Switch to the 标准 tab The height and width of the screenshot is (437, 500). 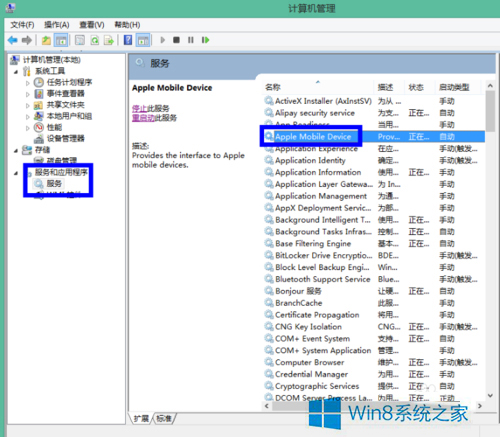click(164, 418)
